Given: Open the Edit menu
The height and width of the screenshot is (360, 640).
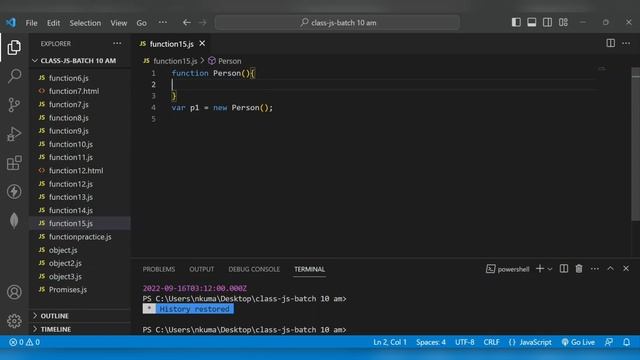Looking at the screenshot, I should tap(53, 23).
